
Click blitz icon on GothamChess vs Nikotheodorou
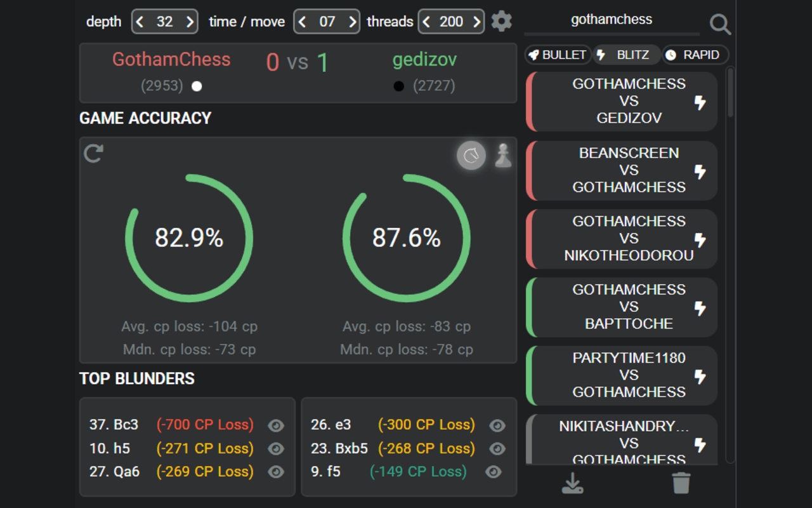700,240
